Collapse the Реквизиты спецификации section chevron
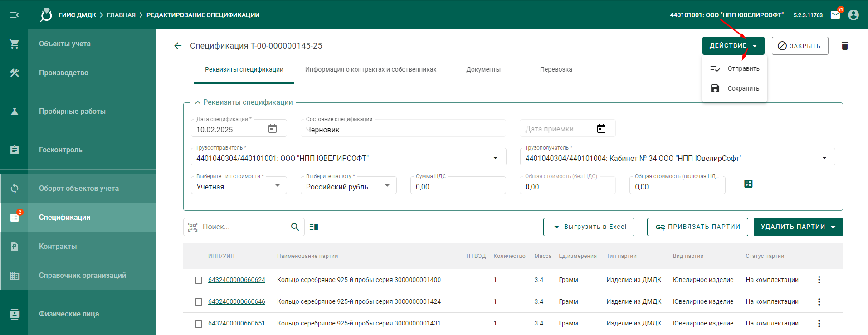 (x=198, y=102)
